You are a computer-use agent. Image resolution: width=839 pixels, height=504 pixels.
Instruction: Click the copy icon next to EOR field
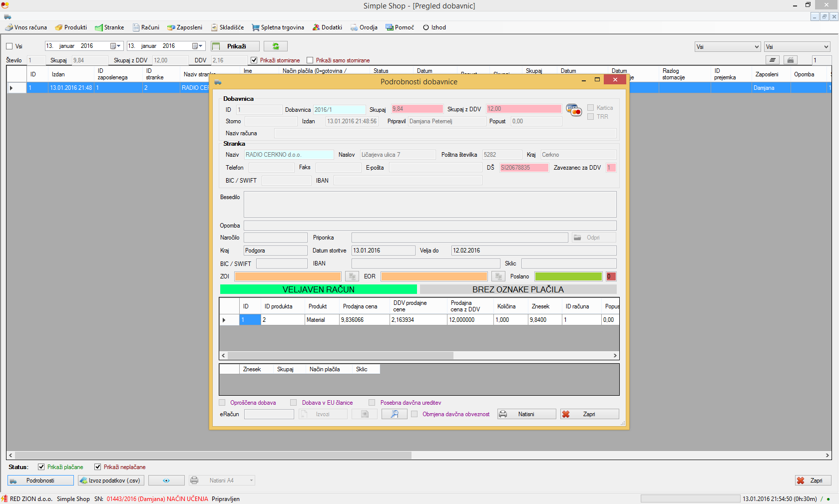pyautogui.click(x=498, y=276)
